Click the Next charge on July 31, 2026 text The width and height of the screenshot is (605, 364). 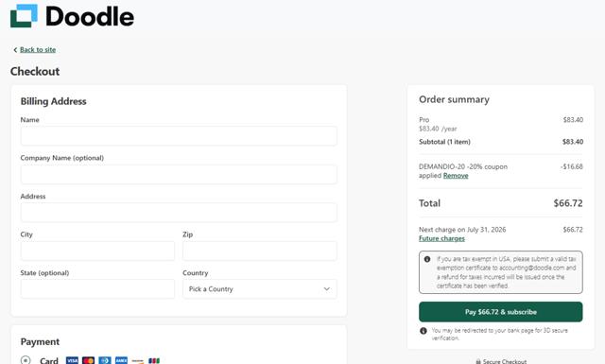pos(462,230)
